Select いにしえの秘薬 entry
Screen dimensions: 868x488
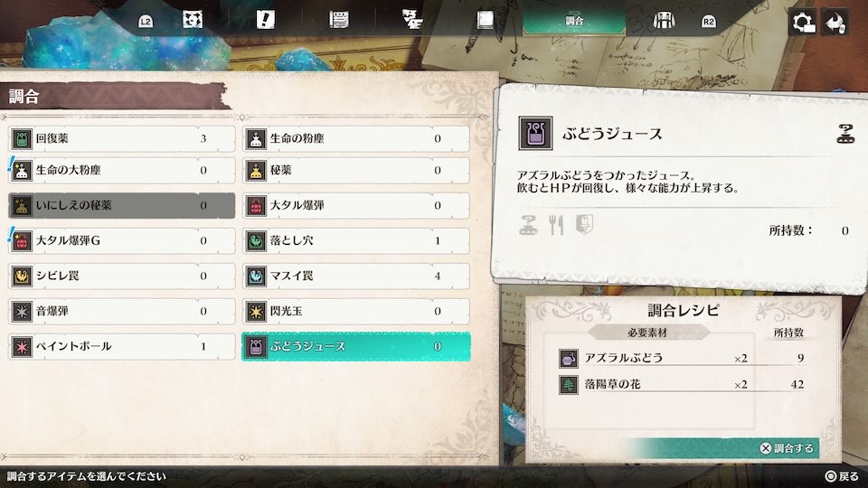[122, 205]
